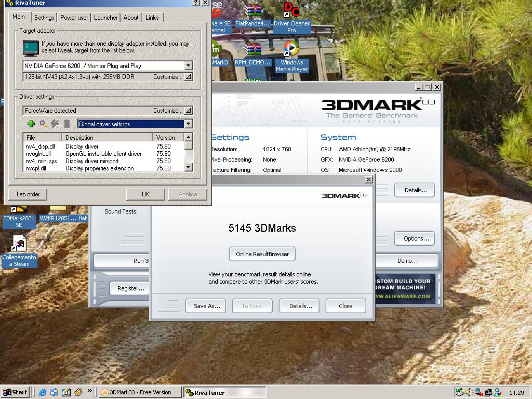Click the Register... button in 3DMark03
The height and width of the screenshot is (399, 532).
click(x=129, y=288)
